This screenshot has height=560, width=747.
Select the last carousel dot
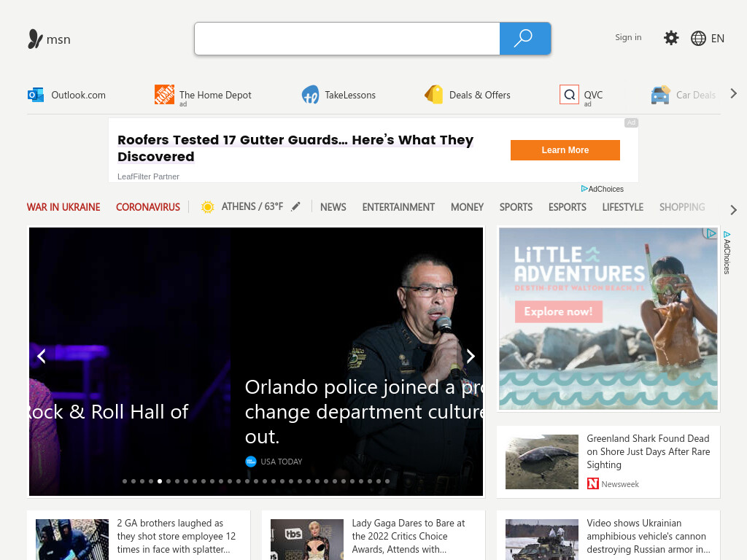[387, 481]
